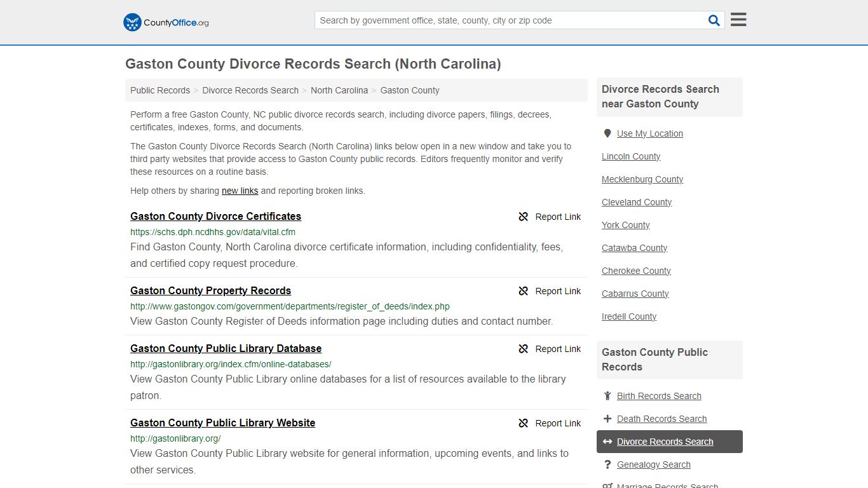Open Gaston County Public Library Website
This screenshot has height=488, width=868.
point(222,423)
